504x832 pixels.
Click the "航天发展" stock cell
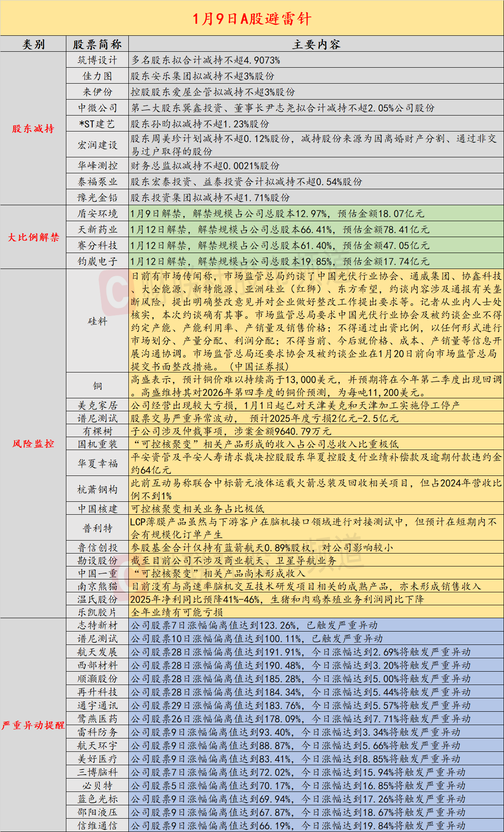pyautogui.click(x=97, y=652)
